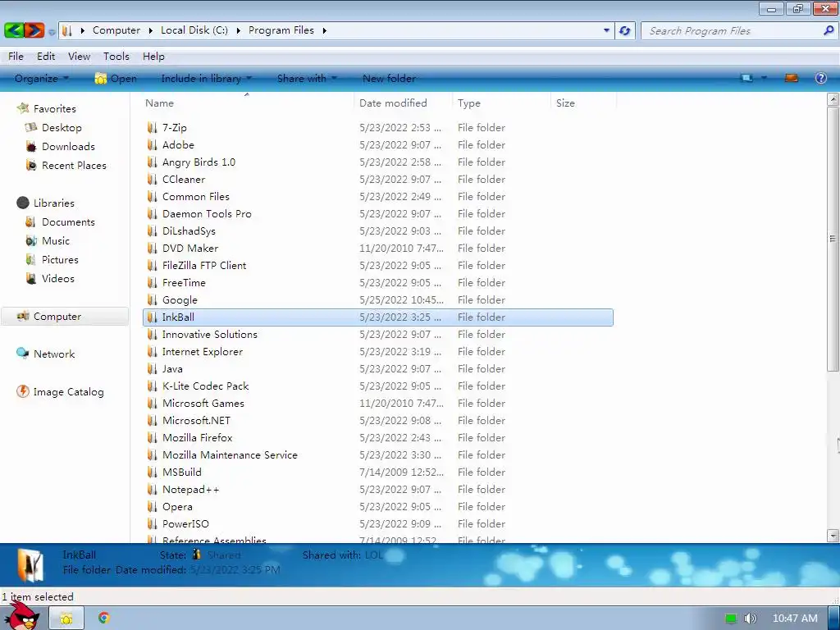Viewport: 840px width, 630px height.
Task: Click scrollbar up arrow in file list
Action: coord(833,99)
